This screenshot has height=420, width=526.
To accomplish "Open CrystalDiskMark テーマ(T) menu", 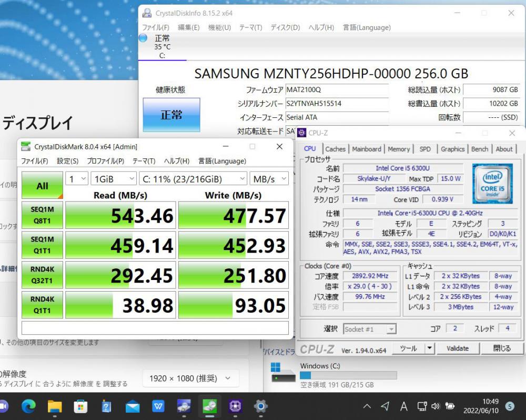I will (x=144, y=161).
